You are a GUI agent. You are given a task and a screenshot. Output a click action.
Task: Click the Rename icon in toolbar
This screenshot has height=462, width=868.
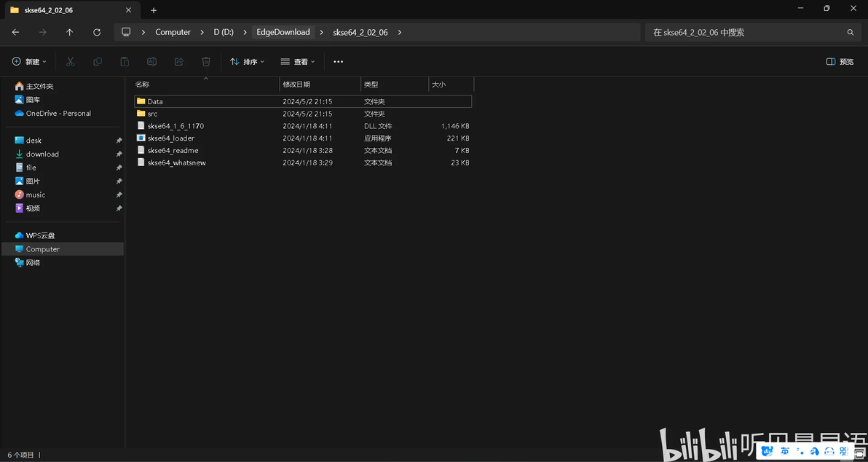pos(151,61)
